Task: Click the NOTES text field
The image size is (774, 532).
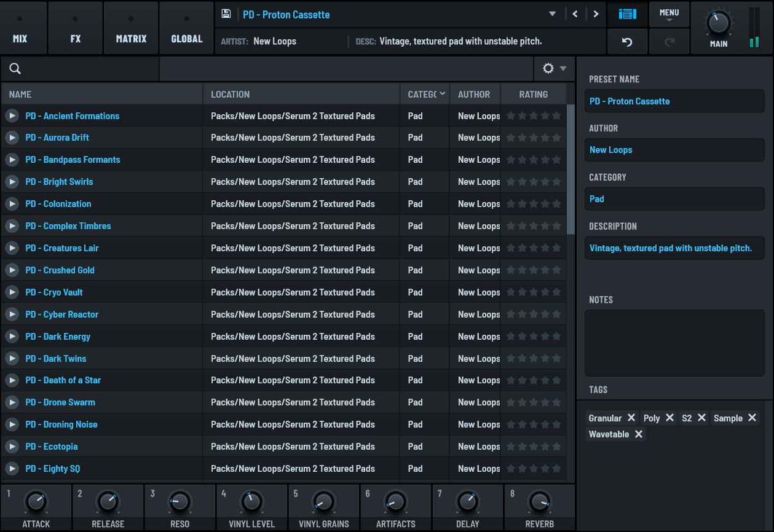Action: click(674, 343)
